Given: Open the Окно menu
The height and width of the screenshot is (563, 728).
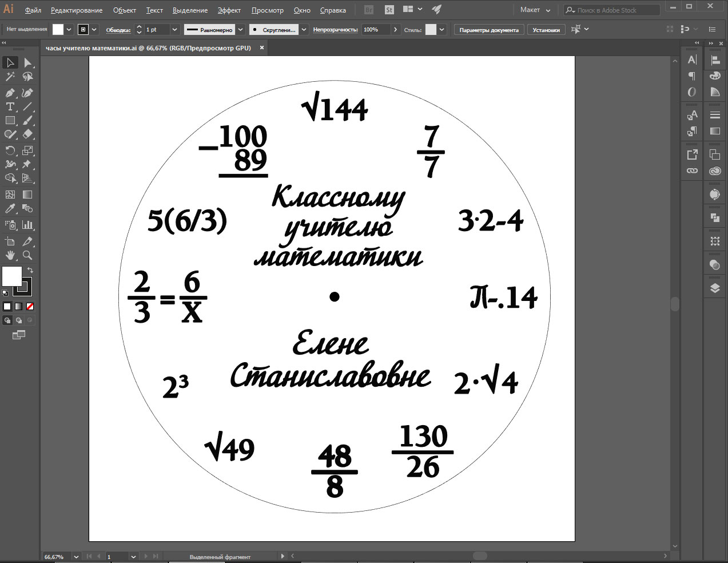Looking at the screenshot, I should [301, 10].
